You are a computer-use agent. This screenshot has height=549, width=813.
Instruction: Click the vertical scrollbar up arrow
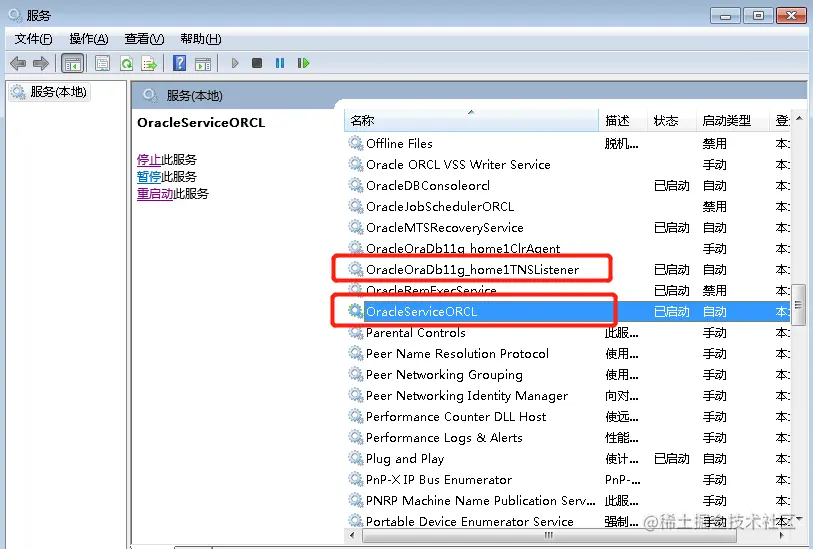coord(799,118)
